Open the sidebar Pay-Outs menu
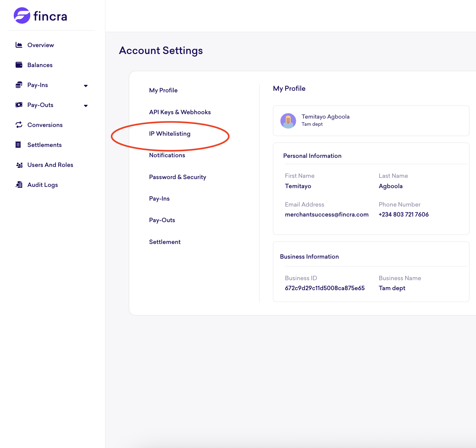The height and width of the screenshot is (448, 476). point(40,105)
